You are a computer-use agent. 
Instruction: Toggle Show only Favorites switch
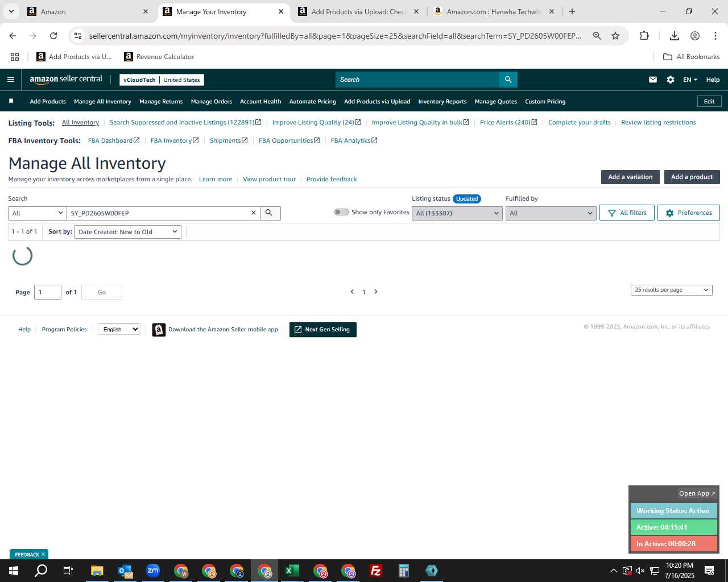[x=341, y=212]
